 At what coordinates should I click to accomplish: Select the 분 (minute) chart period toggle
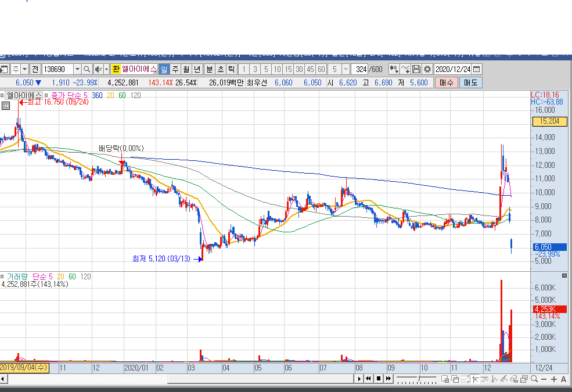click(210, 69)
